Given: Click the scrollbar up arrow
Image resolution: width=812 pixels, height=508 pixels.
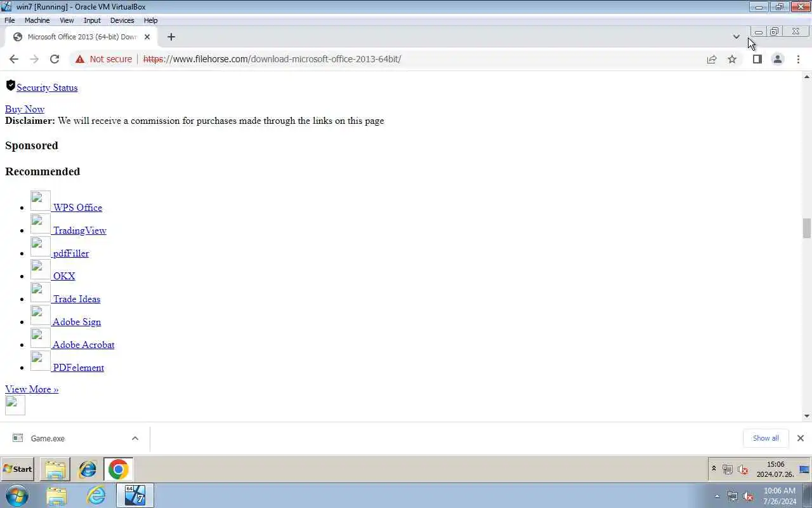Looking at the screenshot, I should (x=806, y=76).
